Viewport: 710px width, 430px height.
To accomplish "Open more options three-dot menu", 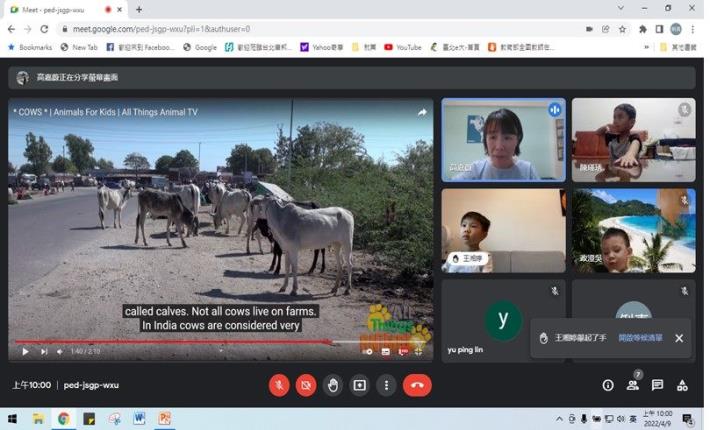I will pos(387,385).
